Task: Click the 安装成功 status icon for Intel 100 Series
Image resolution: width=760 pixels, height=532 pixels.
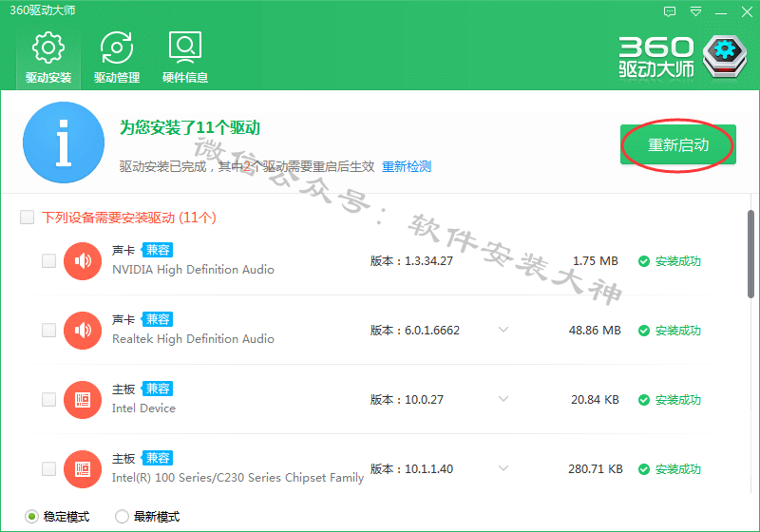Action: [644, 469]
